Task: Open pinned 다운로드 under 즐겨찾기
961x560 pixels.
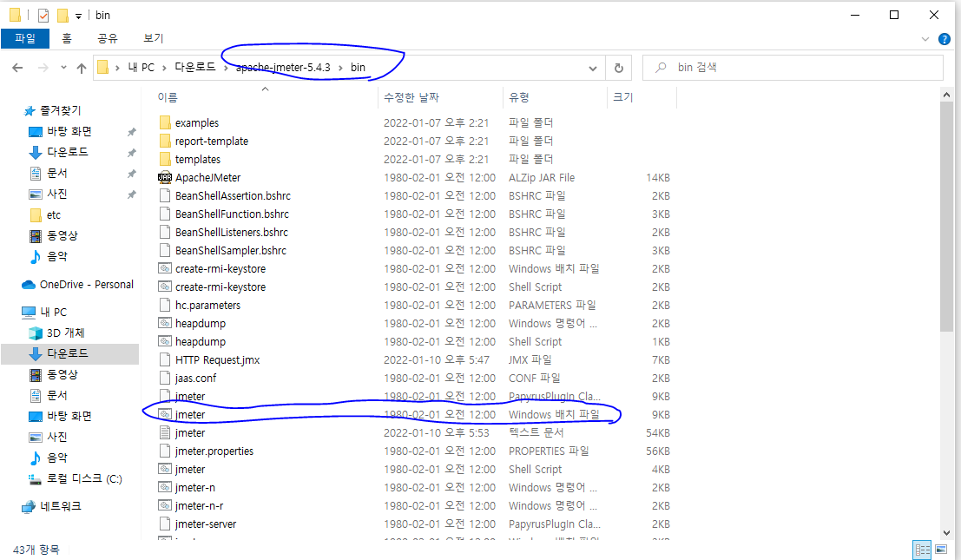Action: pyautogui.click(x=68, y=152)
